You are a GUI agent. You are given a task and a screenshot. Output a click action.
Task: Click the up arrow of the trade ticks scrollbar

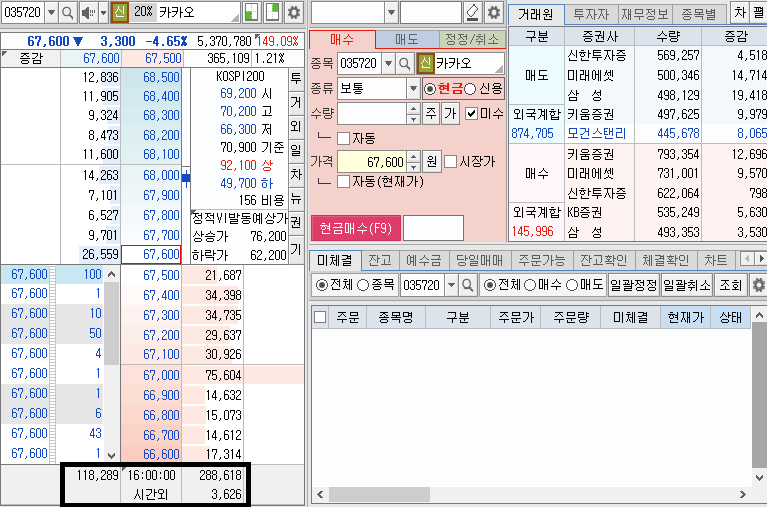click(112, 275)
